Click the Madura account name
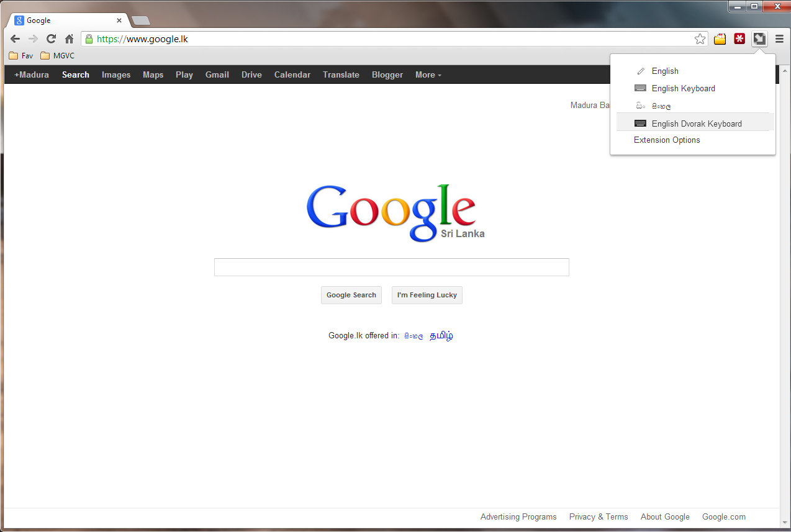Image resolution: width=791 pixels, height=532 pixels. tap(590, 105)
